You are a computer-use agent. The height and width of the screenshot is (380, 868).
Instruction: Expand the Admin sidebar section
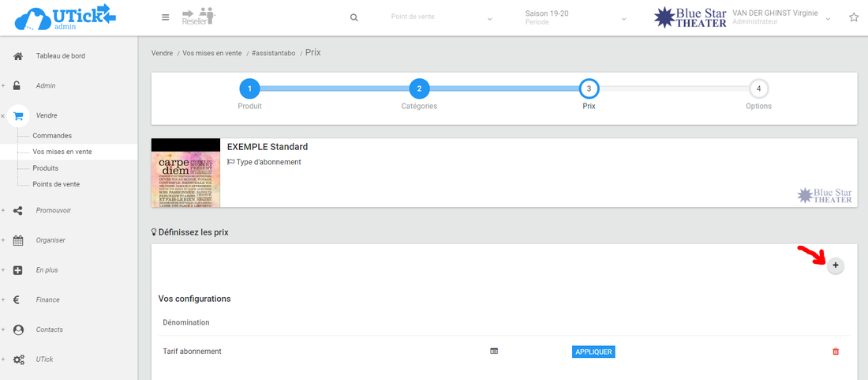[x=45, y=85]
